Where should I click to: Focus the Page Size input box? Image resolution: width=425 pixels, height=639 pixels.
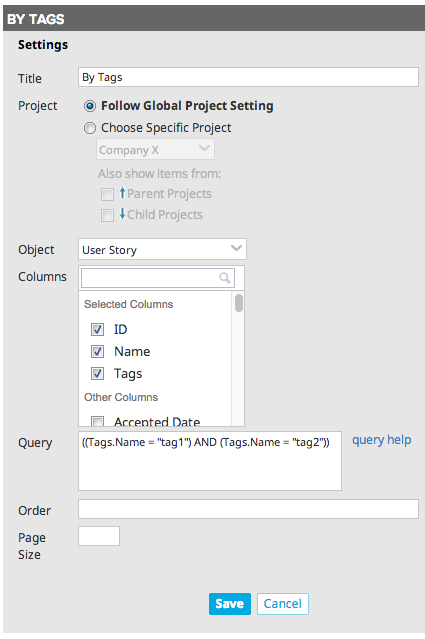coord(99,536)
